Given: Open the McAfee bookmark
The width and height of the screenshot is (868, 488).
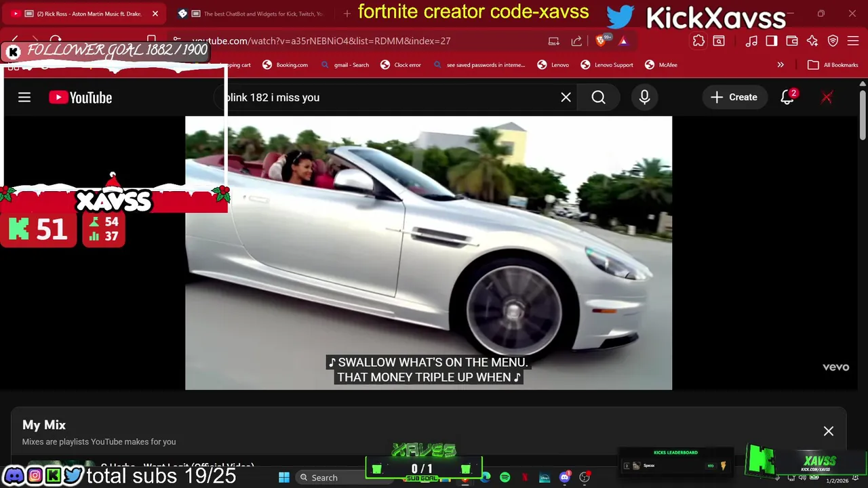Looking at the screenshot, I should tap(661, 65).
